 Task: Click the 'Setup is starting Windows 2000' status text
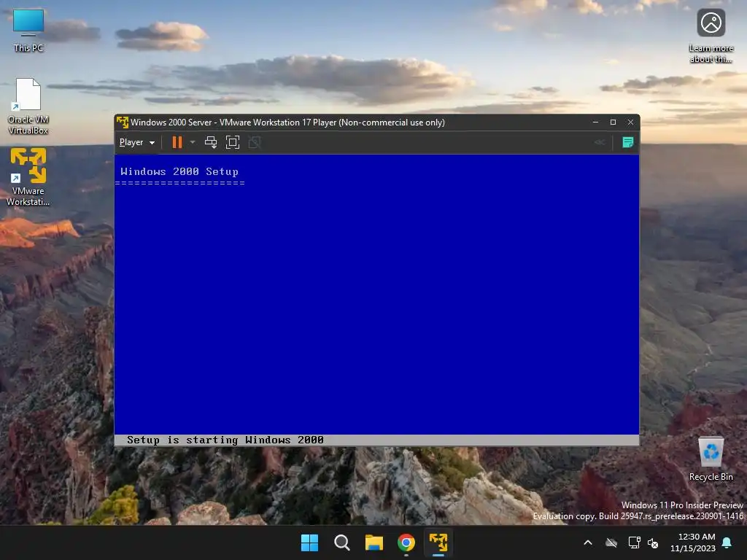click(x=225, y=440)
